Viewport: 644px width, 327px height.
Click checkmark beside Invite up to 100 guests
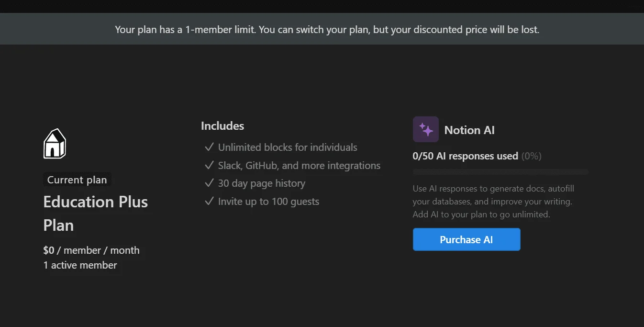click(x=209, y=201)
